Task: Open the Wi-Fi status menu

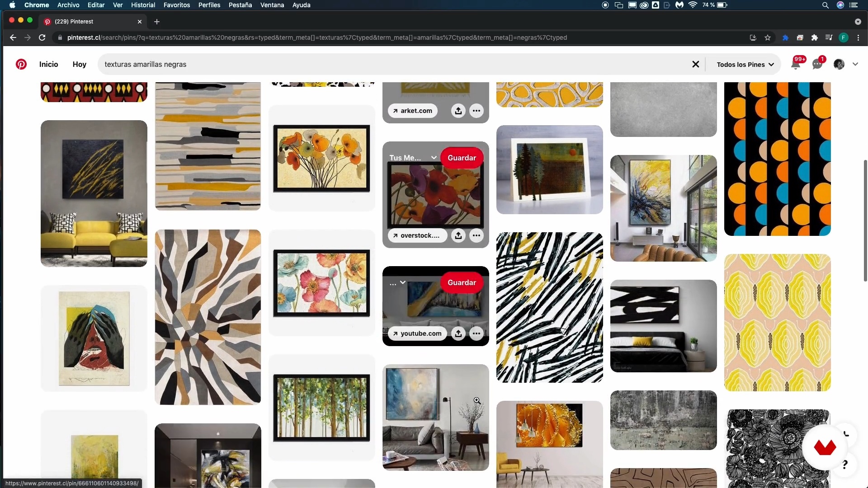Action: coord(693,5)
